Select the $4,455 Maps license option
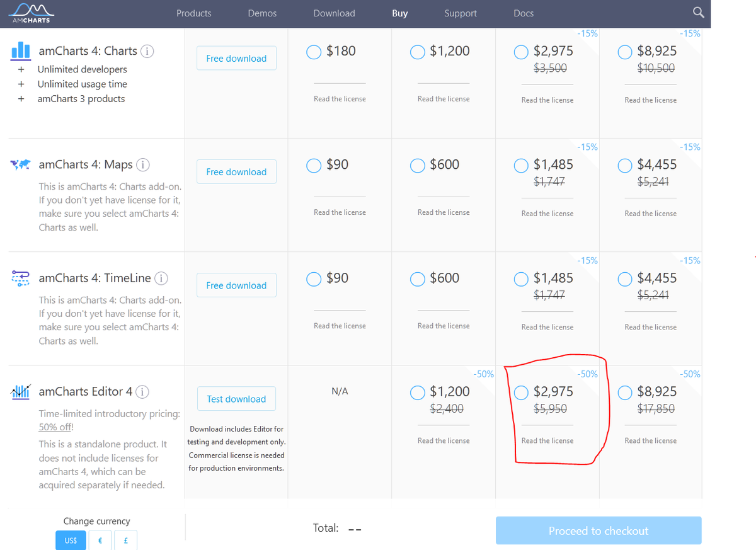756x550 pixels. coord(625,165)
